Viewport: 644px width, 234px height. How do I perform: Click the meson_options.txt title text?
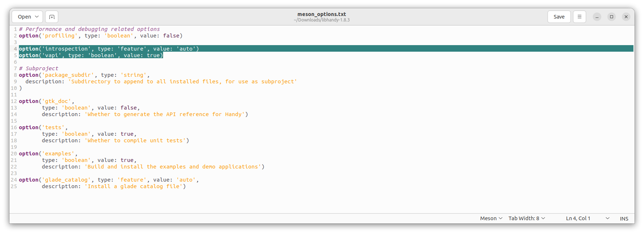(x=321, y=14)
